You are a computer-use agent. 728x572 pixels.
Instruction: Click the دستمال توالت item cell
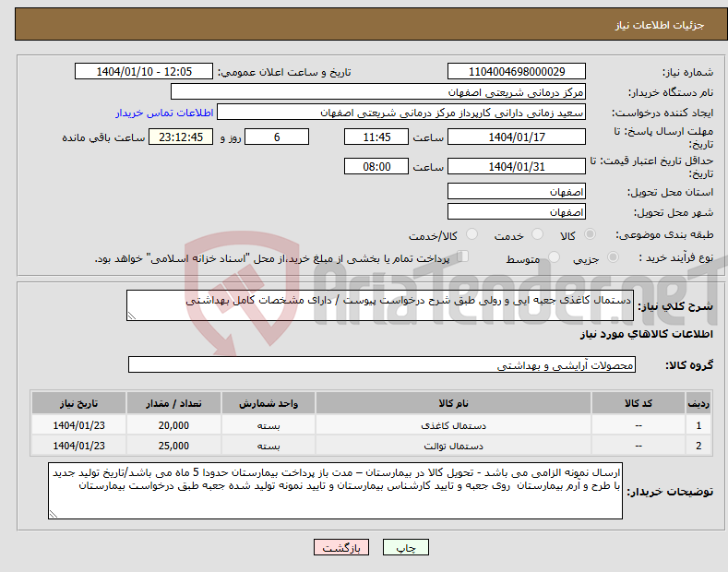[453, 446]
